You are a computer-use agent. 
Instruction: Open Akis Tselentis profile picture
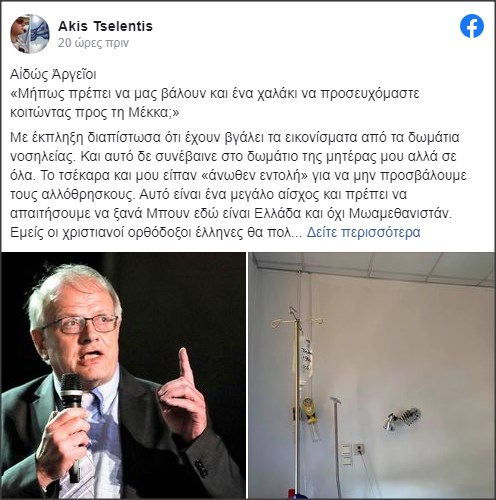pyautogui.click(x=30, y=34)
